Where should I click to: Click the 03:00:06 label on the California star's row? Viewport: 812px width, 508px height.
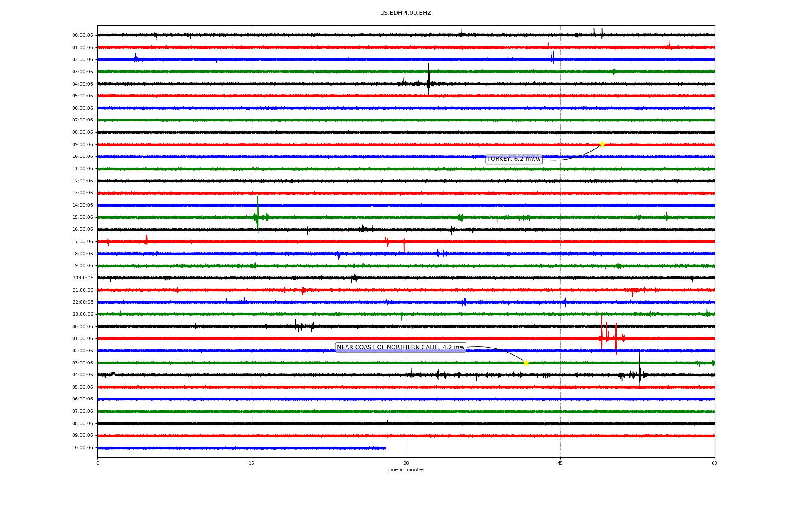tap(82, 363)
